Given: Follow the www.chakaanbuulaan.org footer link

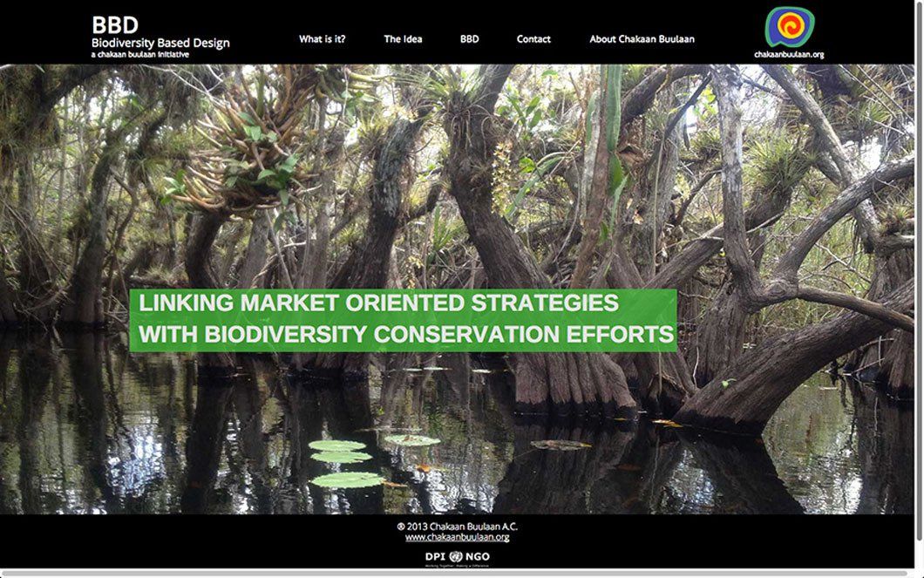Looking at the screenshot, I should click(x=457, y=537).
